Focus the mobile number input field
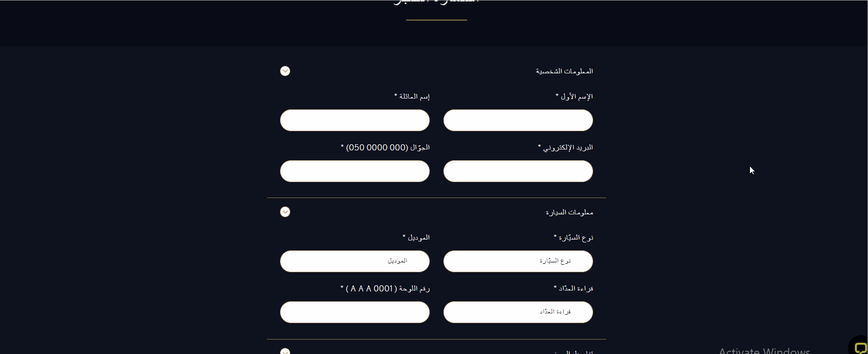 tap(355, 171)
